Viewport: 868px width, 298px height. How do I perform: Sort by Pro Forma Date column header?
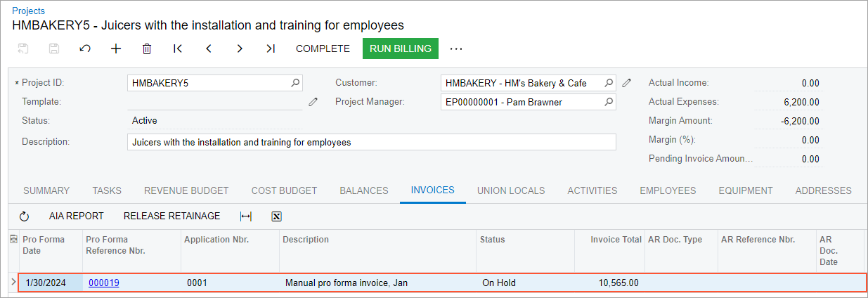pyautogui.click(x=51, y=250)
